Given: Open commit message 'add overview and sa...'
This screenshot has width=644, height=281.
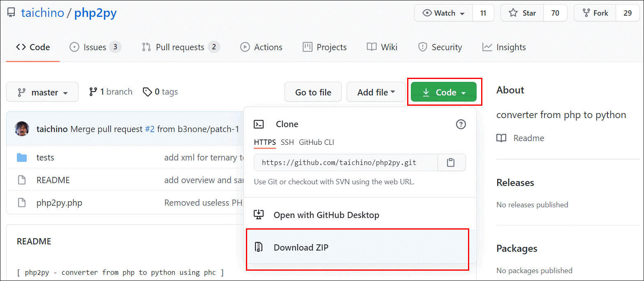Looking at the screenshot, I should click(204, 180).
